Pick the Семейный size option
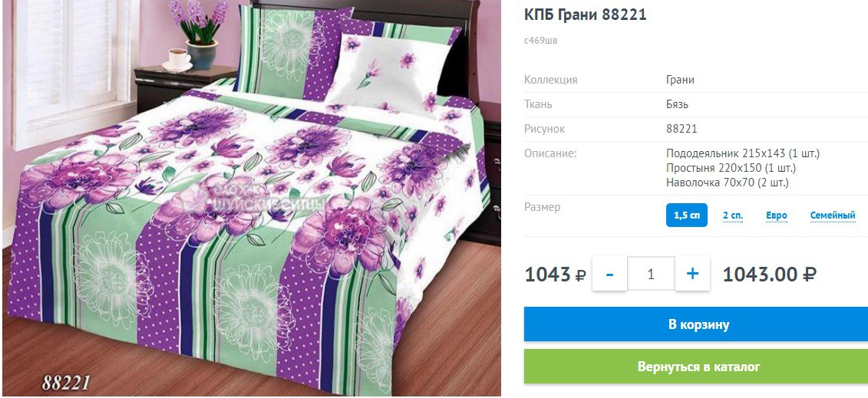 point(833,215)
